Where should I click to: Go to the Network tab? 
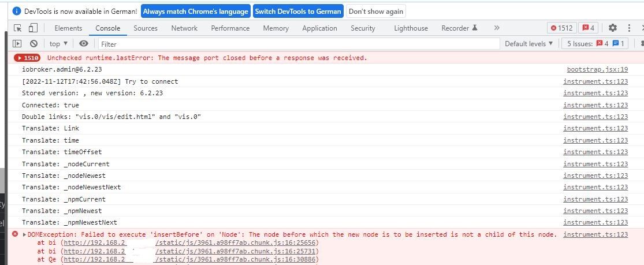184,28
